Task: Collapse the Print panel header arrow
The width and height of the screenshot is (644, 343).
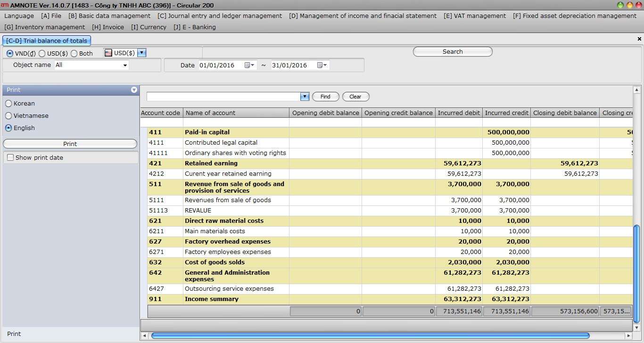Action: (x=134, y=90)
